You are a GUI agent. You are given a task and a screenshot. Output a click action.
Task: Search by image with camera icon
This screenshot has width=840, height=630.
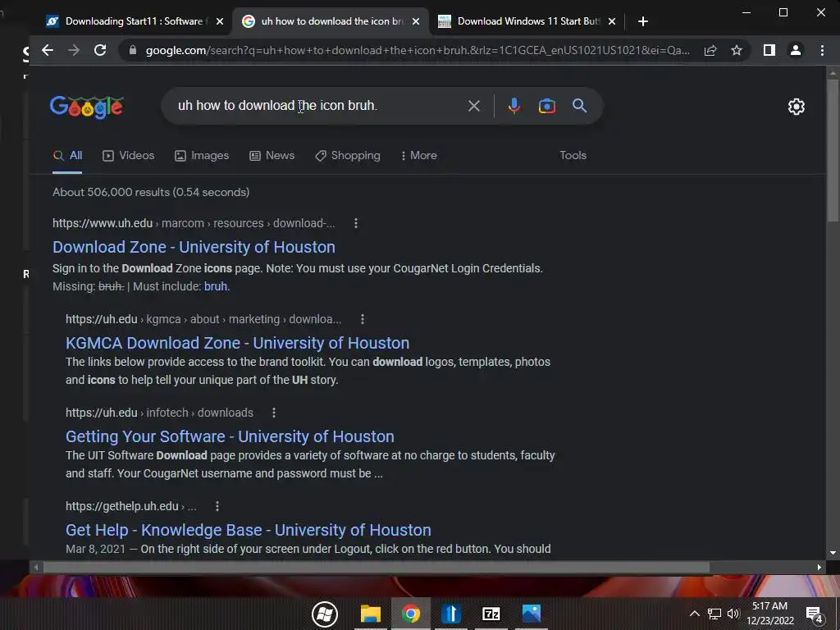point(546,106)
